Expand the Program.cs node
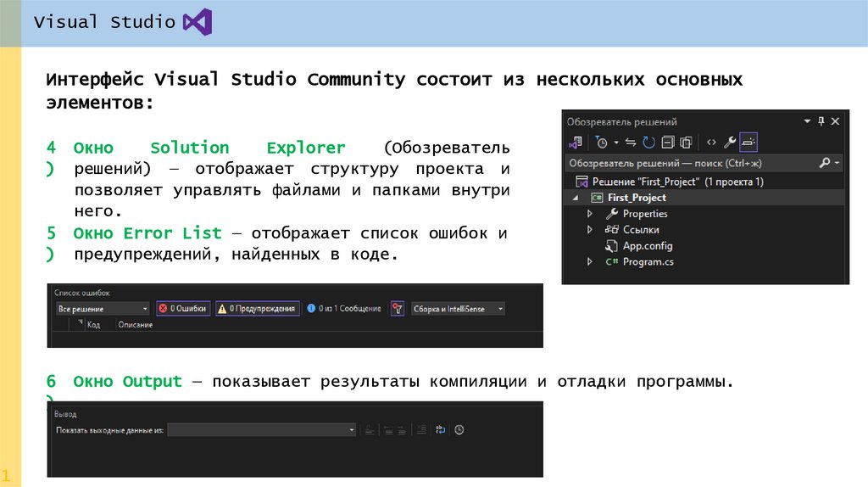The width and height of the screenshot is (868, 487). tap(590, 261)
